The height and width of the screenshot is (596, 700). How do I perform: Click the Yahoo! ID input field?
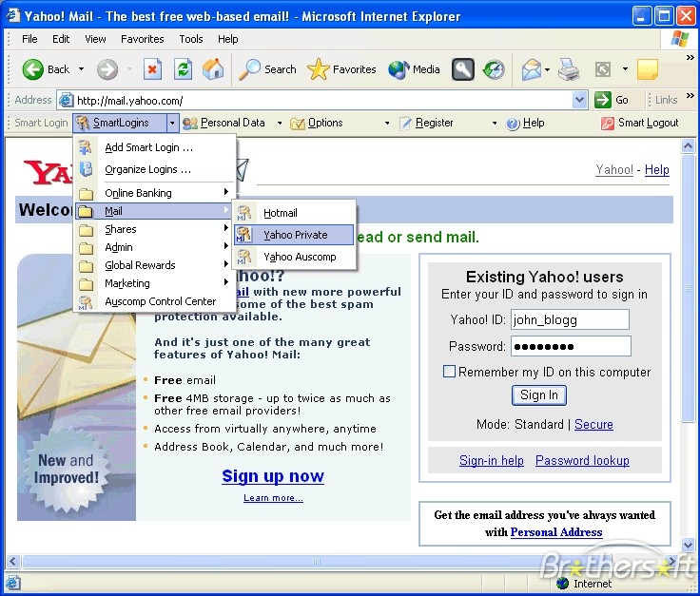click(x=570, y=319)
